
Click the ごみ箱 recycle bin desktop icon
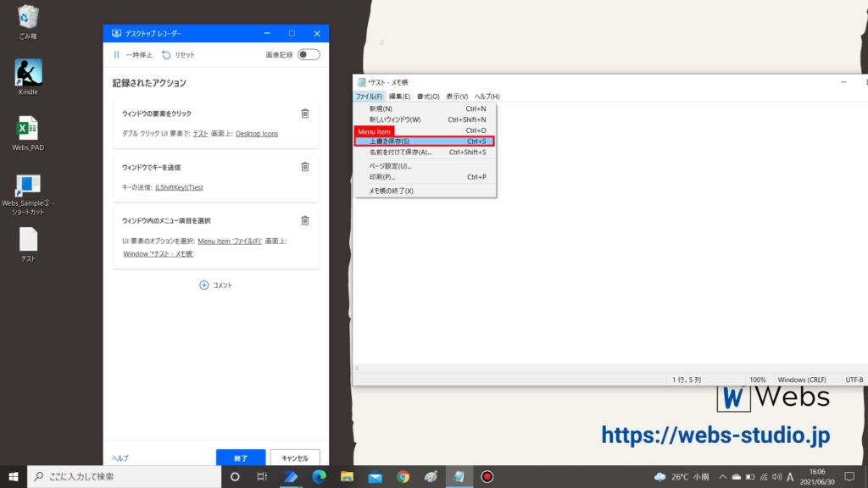(28, 22)
